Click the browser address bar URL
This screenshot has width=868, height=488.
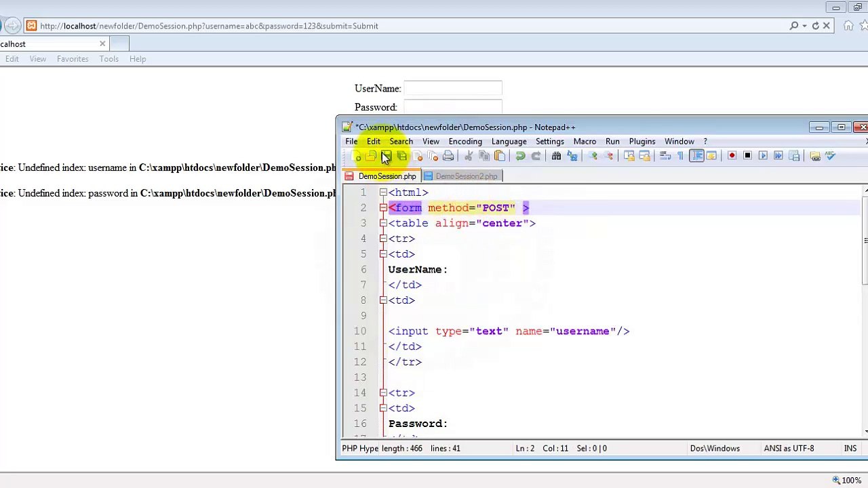coord(209,26)
